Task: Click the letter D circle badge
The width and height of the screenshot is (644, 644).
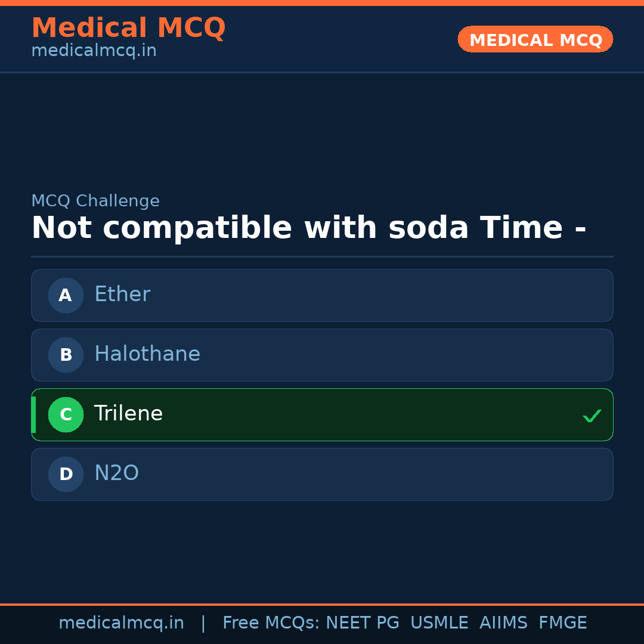Action: point(66,474)
